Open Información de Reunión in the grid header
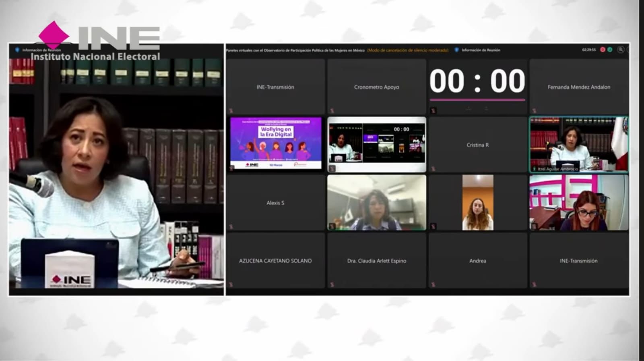Screen dimensions: 644x361 click(481, 50)
